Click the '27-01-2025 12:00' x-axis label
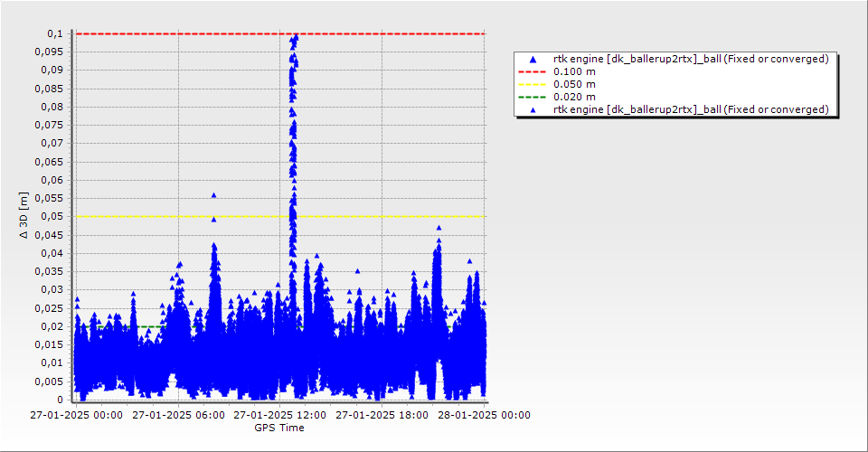The image size is (868, 452). click(280, 415)
